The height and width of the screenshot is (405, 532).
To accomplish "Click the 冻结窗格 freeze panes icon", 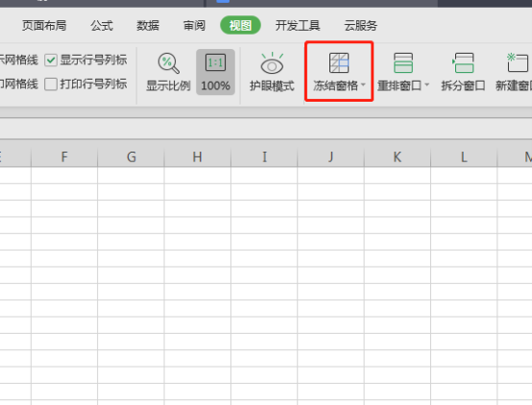I will (339, 62).
